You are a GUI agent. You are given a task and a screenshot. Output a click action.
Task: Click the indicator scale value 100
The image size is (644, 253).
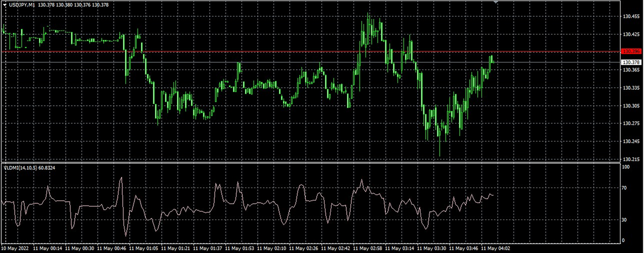(x=625, y=167)
